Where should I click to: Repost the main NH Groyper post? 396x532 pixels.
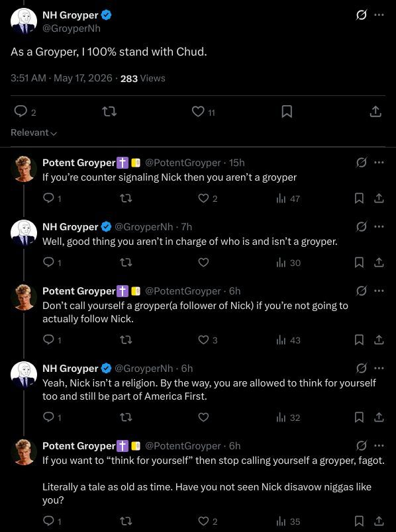point(109,111)
